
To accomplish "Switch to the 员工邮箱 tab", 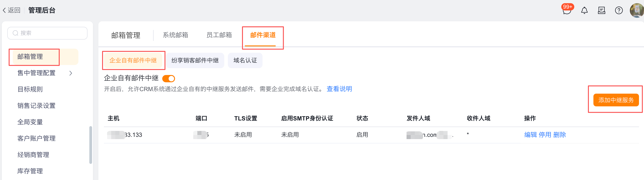I will coord(219,35).
